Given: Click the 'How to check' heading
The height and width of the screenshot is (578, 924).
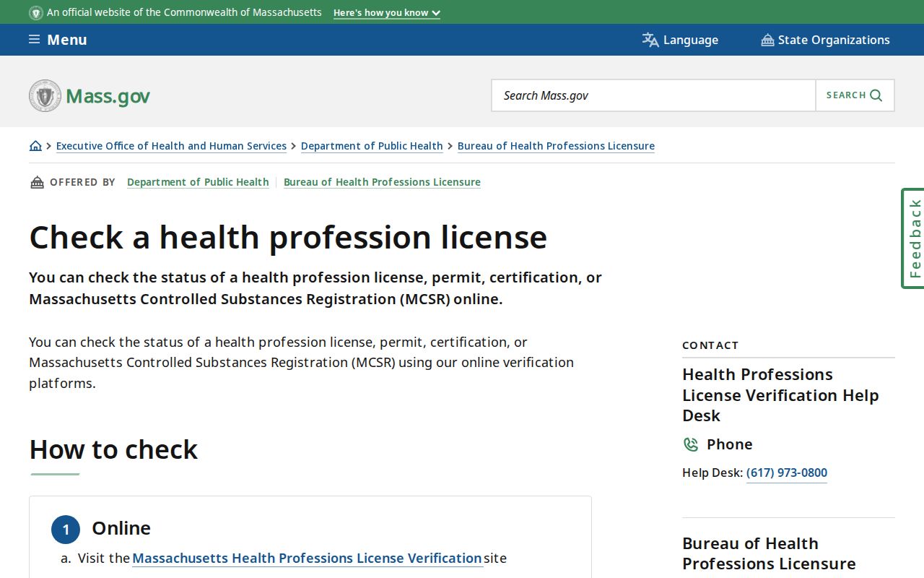Looking at the screenshot, I should coord(113,449).
